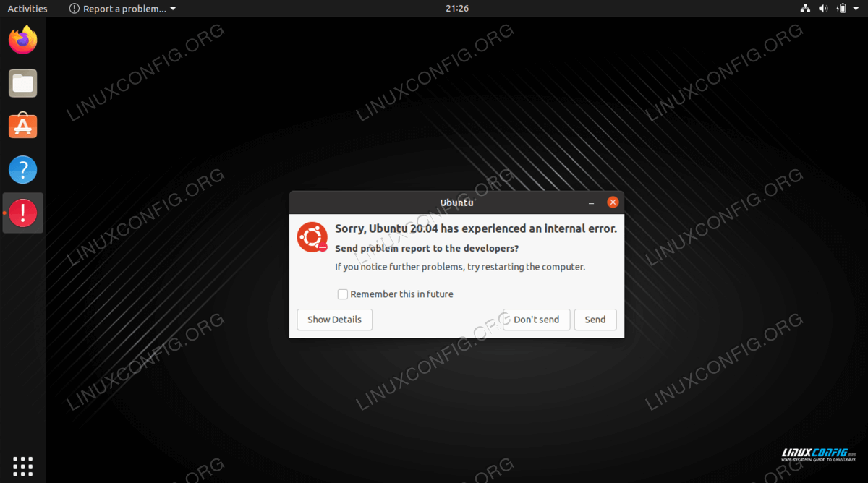Choose Don't send
Image resolution: width=868 pixels, height=483 pixels.
(x=536, y=320)
